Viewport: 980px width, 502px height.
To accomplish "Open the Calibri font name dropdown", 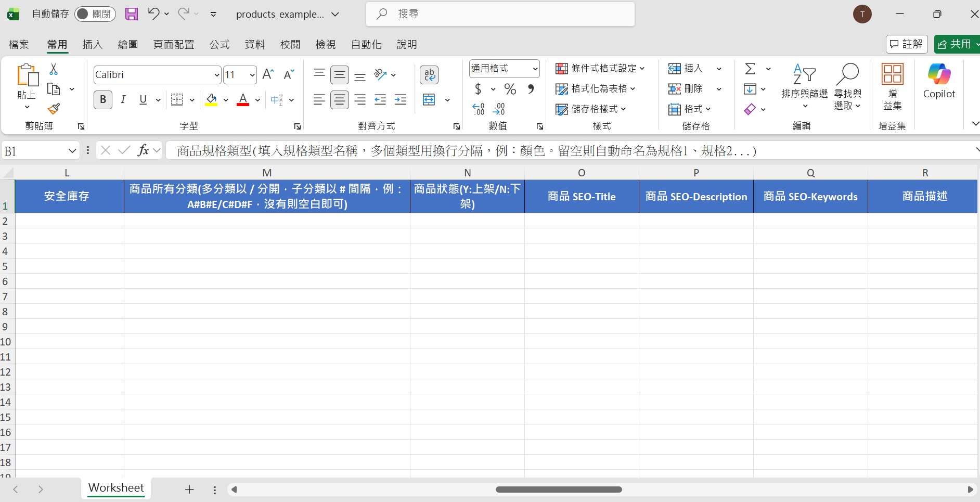I will pos(217,75).
